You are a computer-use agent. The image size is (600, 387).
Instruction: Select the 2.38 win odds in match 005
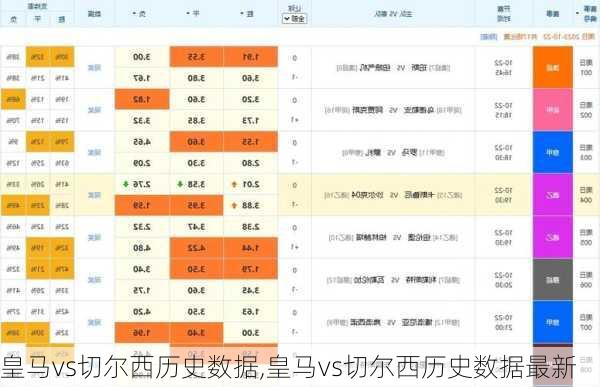251,227
